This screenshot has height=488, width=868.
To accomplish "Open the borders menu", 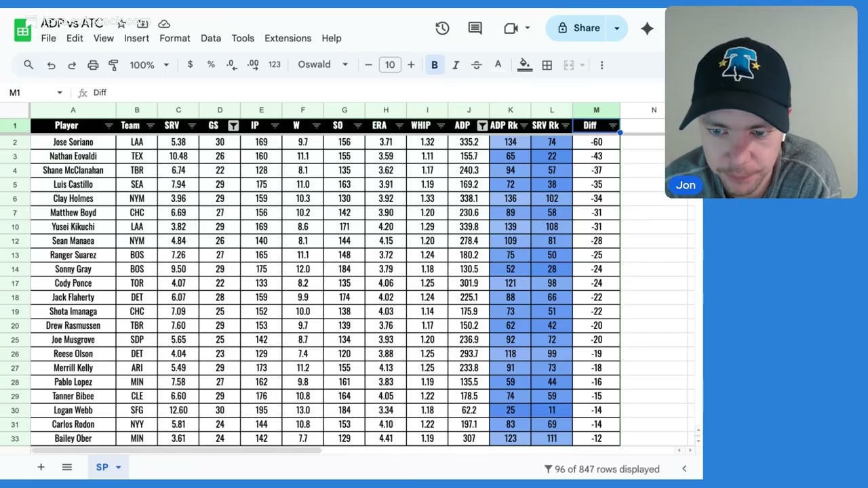I will [547, 65].
